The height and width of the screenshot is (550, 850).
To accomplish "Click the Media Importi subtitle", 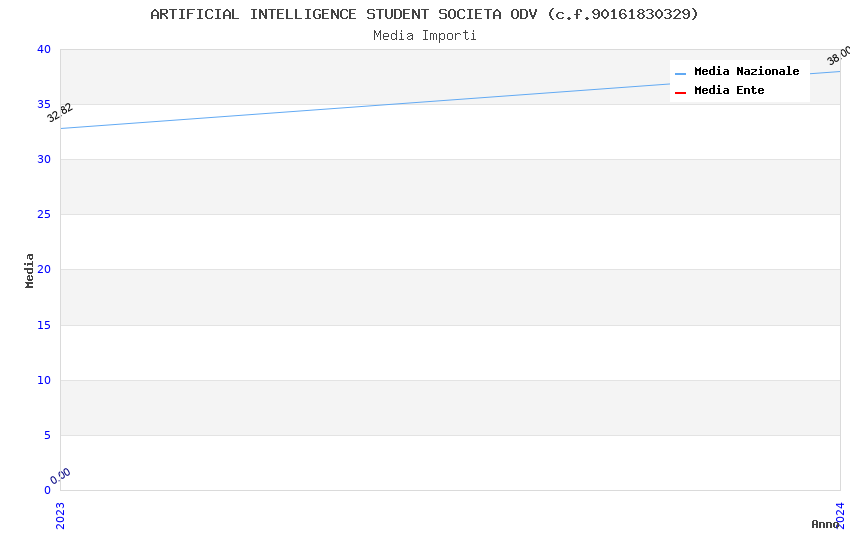I will (x=425, y=36).
